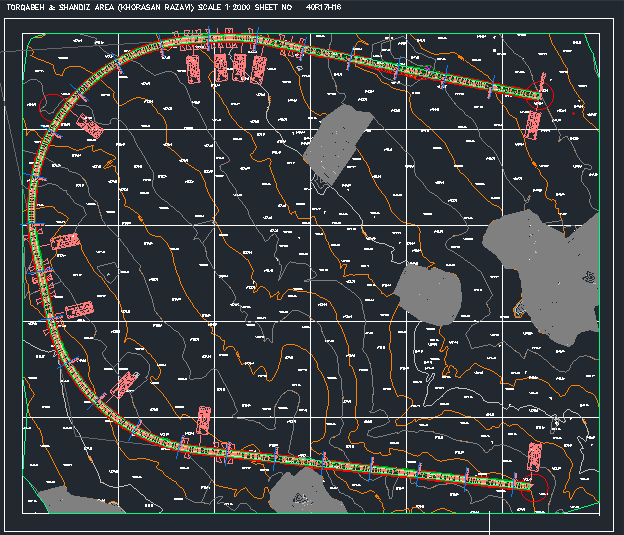Screen dimensions: 624x535
Task: Click the red circle at route's top-right end
Action: click(x=542, y=99)
